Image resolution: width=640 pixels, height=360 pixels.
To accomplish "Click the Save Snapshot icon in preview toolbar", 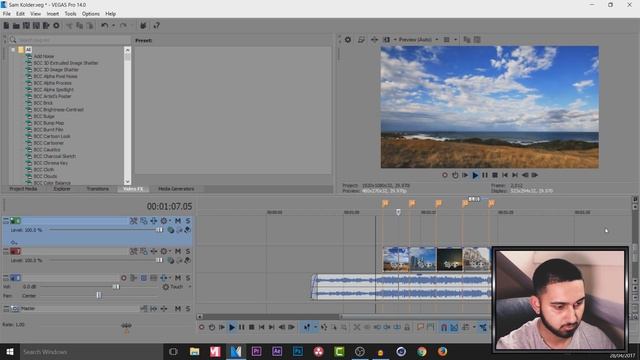I will click(477, 40).
